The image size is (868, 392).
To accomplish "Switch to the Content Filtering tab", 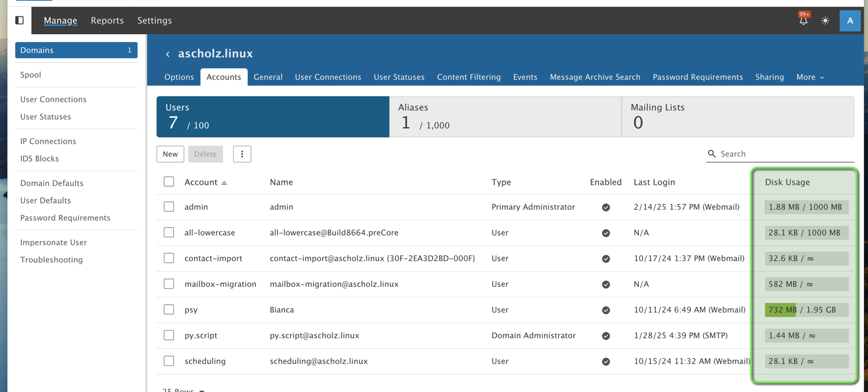I will tap(468, 77).
